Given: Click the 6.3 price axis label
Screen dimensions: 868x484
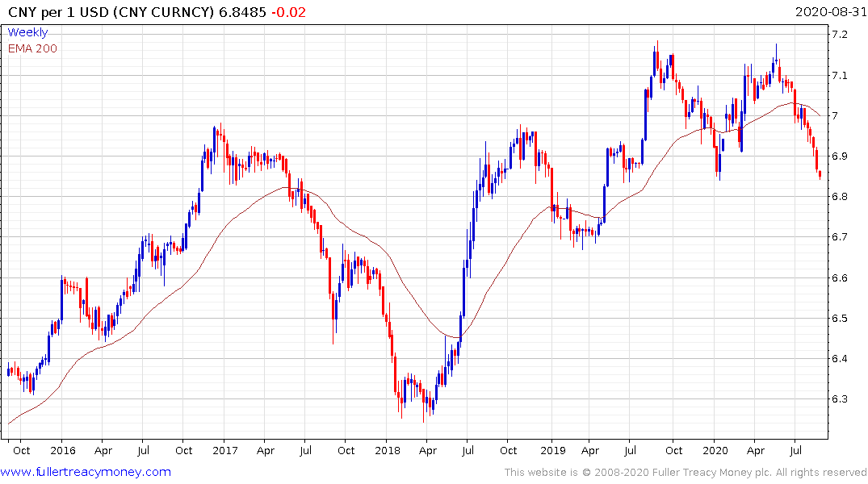Looking at the screenshot, I should tap(839, 398).
